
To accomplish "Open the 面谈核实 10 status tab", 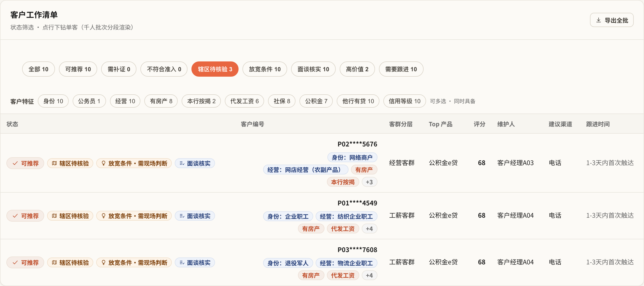I will (x=313, y=69).
